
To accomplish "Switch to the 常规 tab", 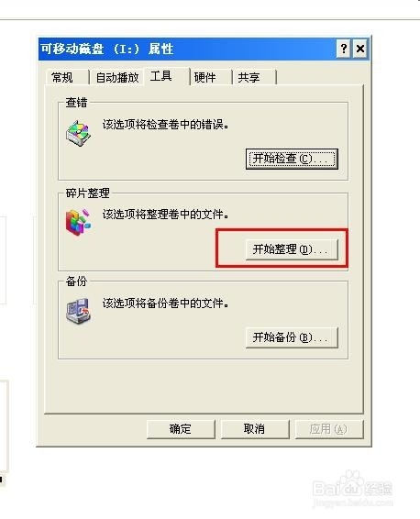I will [61, 77].
